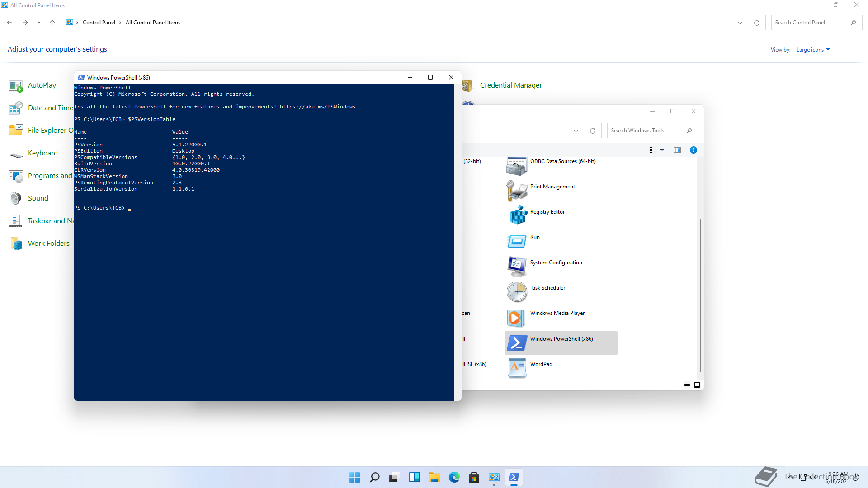Switch to Control Panel taskbar icon
Viewport: 868px width, 488px height.
494,477
